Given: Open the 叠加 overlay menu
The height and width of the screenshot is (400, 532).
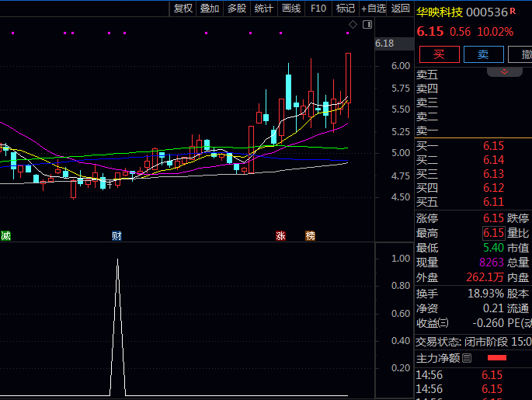Looking at the screenshot, I should [x=210, y=9].
